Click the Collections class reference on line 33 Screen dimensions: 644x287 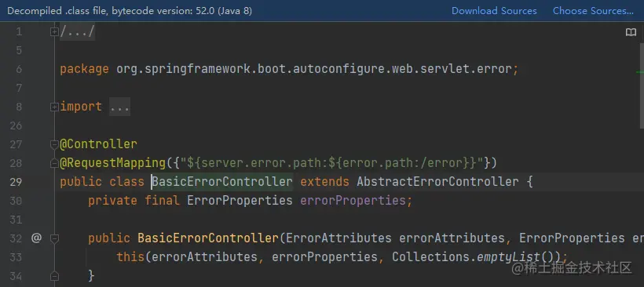tap(430, 257)
